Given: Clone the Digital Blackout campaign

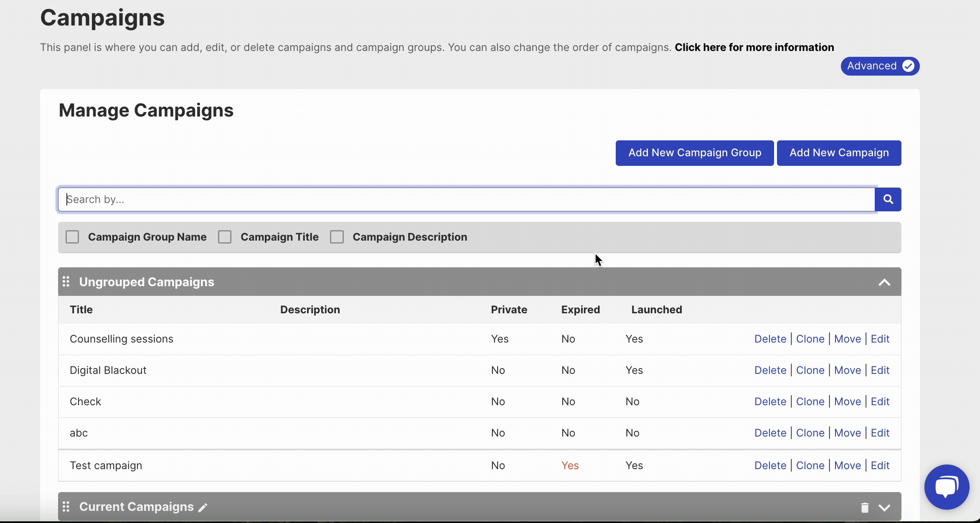Looking at the screenshot, I should click(x=810, y=370).
